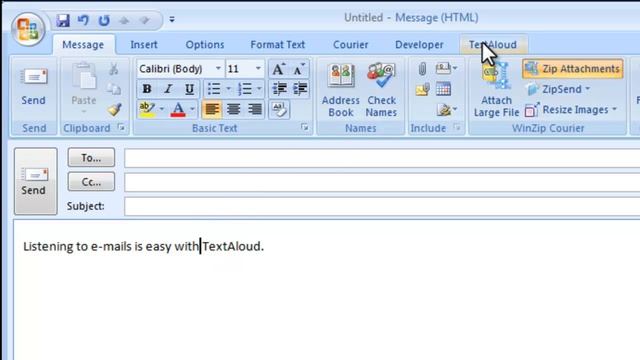Click the Grow Font icon
Viewport: 640px width, 360px height.
point(278,69)
